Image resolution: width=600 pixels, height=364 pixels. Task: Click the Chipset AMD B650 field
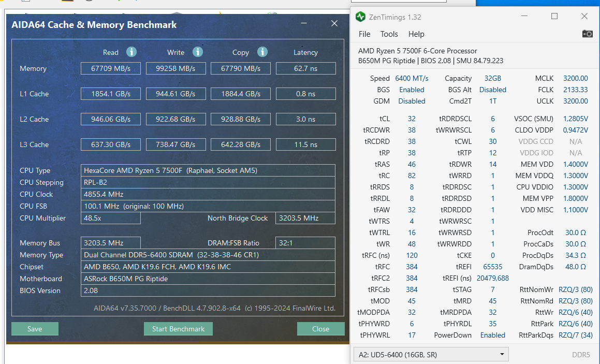pos(208,267)
